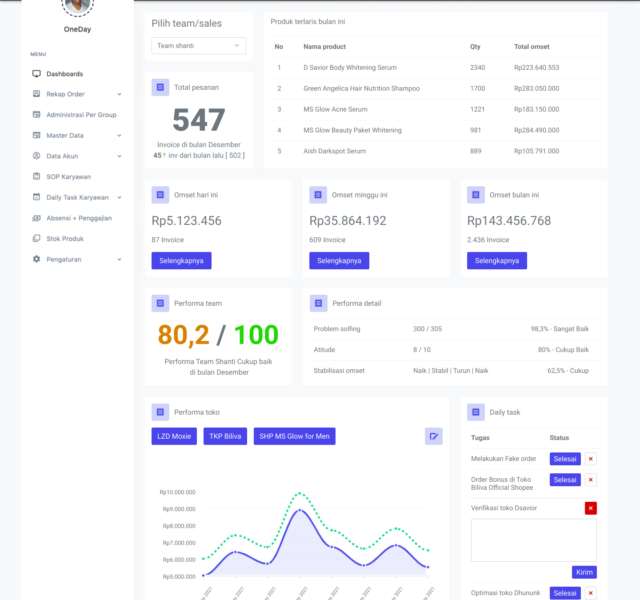This screenshot has width=640, height=600.
Task: Click the Absensi + Penggajian money icon
Action: pyautogui.click(x=36, y=218)
